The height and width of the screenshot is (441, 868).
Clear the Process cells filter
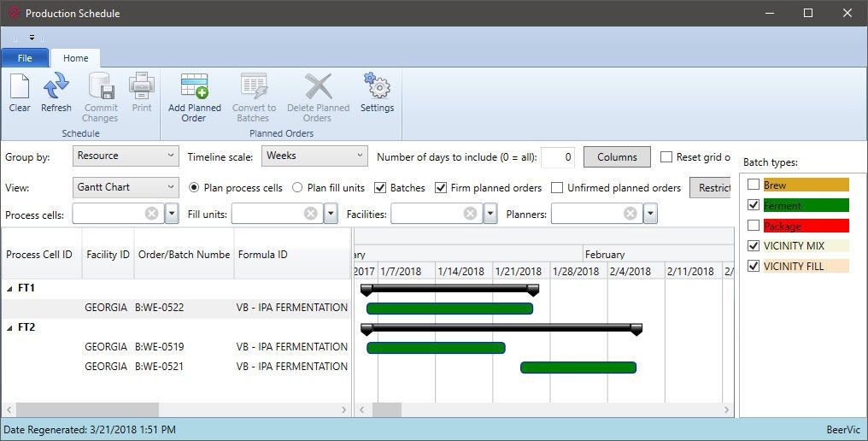[x=152, y=214]
